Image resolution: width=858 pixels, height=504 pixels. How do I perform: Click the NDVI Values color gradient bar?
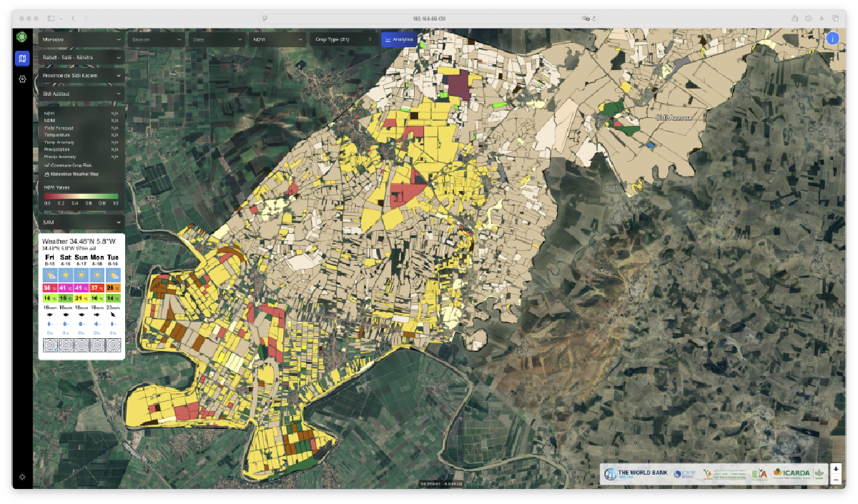(x=81, y=196)
